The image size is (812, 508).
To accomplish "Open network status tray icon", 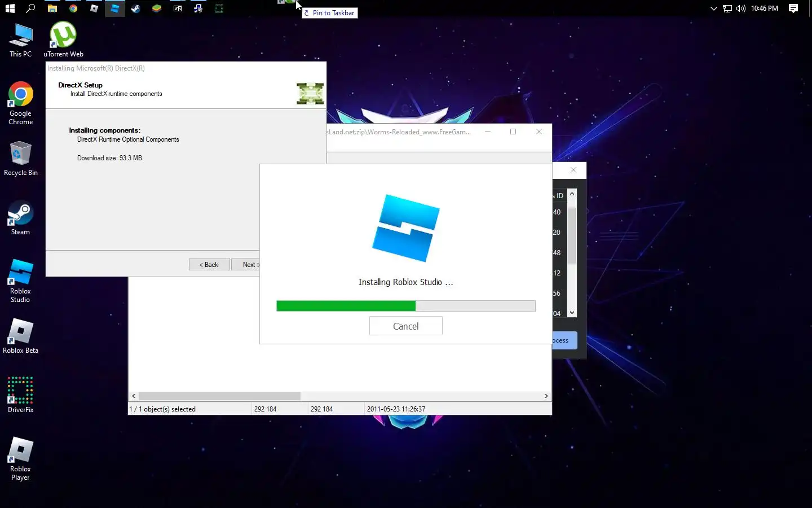I will [x=727, y=8].
